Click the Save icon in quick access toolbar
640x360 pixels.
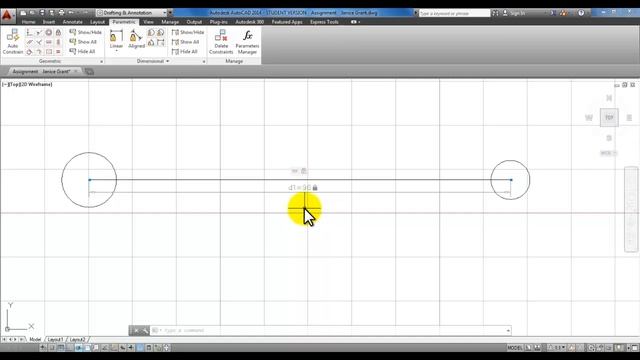tap(42, 13)
